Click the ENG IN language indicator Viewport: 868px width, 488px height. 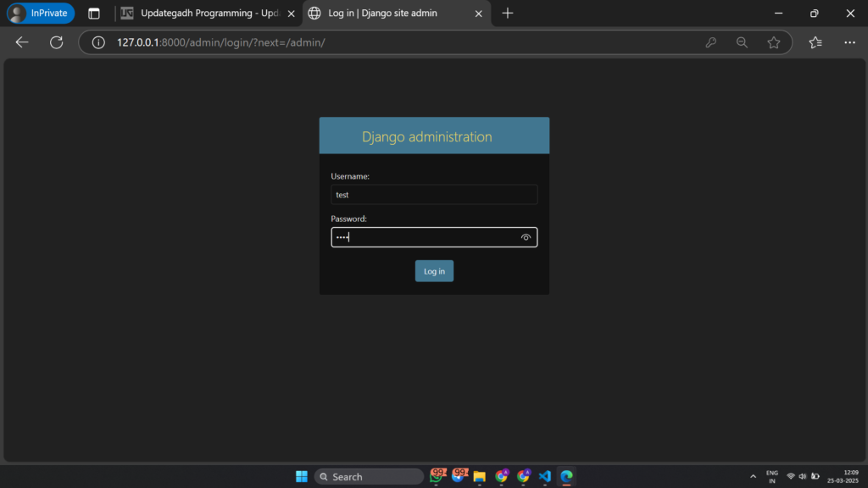(771, 476)
